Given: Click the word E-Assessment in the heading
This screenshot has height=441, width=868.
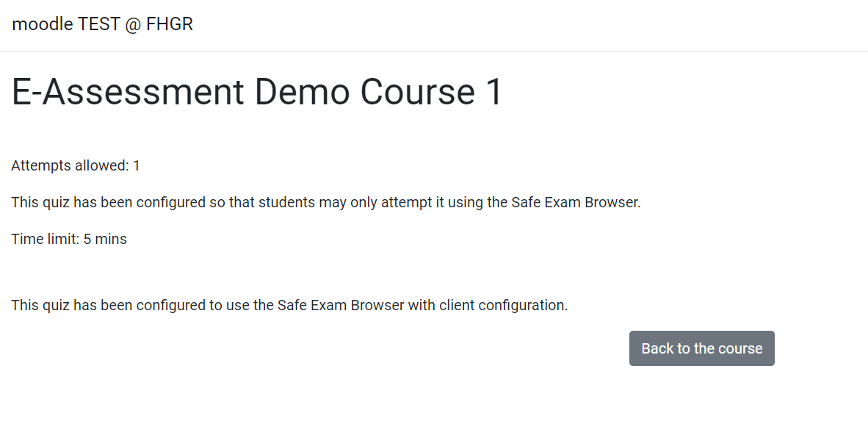Looking at the screenshot, I should coord(127,91).
